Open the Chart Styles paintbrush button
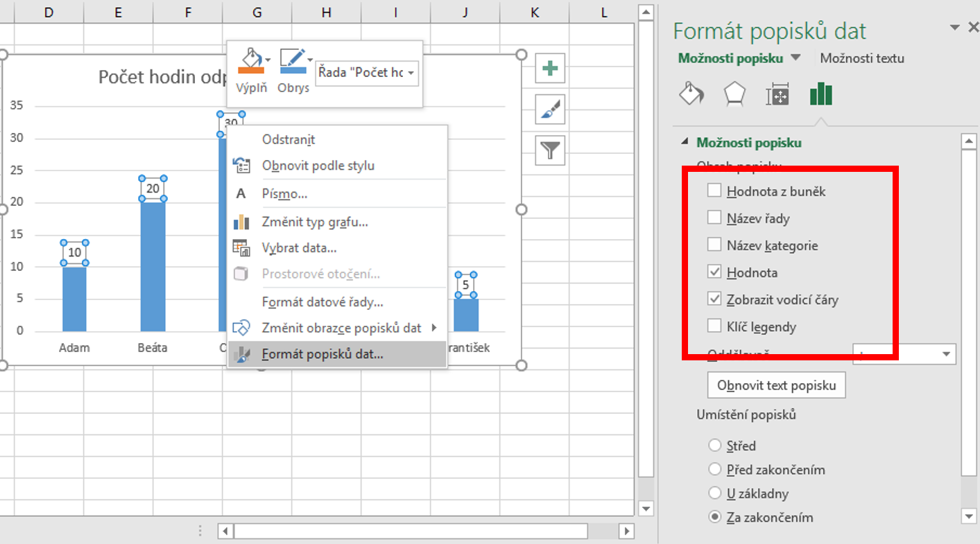The image size is (980, 544). pos(550,109)
